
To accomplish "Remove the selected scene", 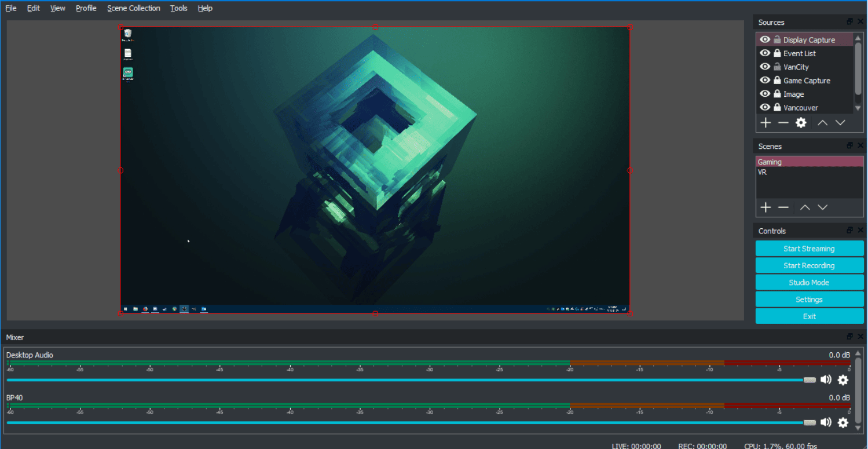I will click(783, 207).
